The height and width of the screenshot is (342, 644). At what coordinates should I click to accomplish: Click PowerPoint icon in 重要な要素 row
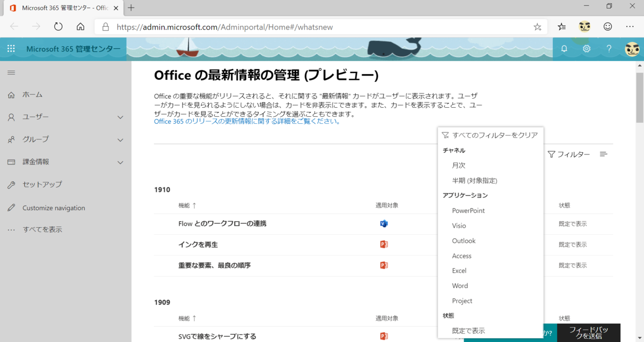[x=384, y=265]
